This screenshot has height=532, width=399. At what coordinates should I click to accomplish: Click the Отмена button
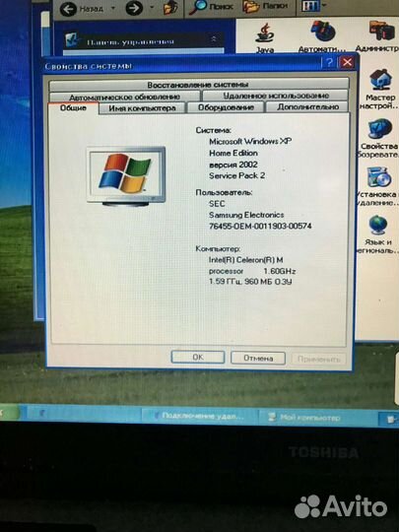pos(258,358)
